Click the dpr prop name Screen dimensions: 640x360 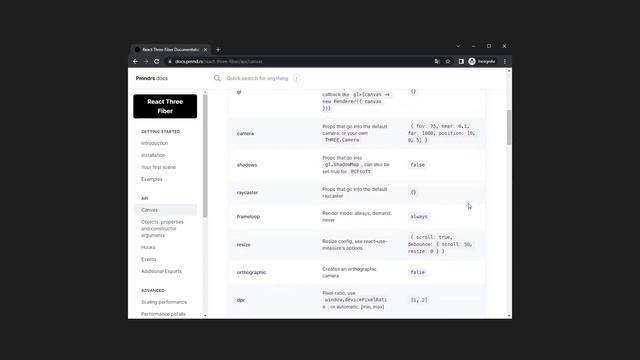pyautogui.click(x=241, y=300)
